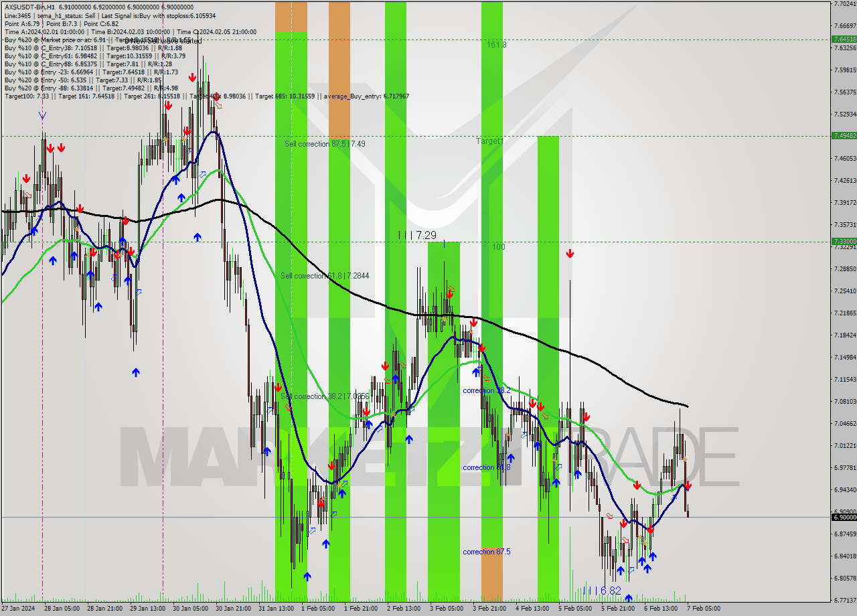This screenshot has height=616, width=857.
Task: Click the 'Sell correction 87.5 | 7.49' label
Action: tap(325, 144)
